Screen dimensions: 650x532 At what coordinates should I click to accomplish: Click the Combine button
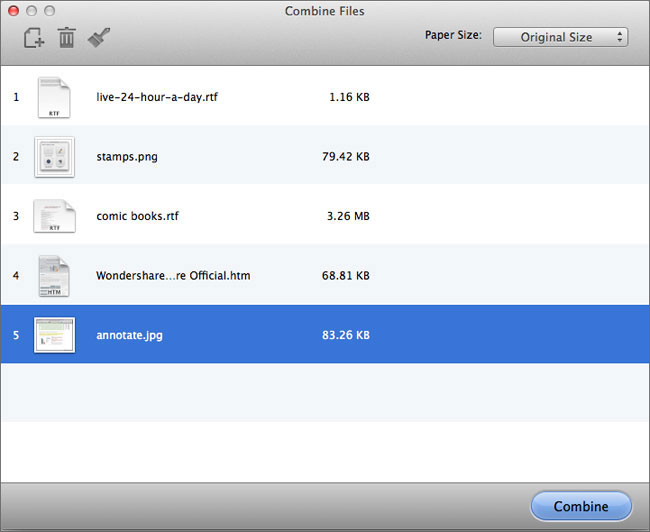(581, 506)
